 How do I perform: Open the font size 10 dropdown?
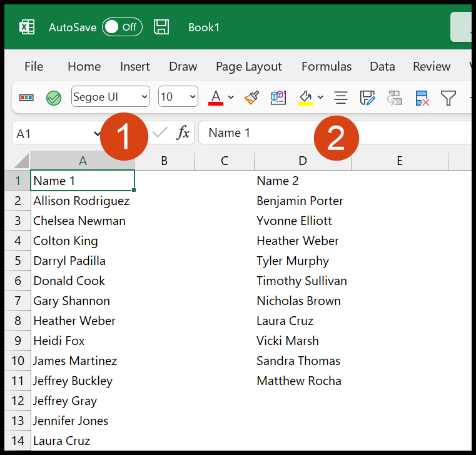pos(178,97)
